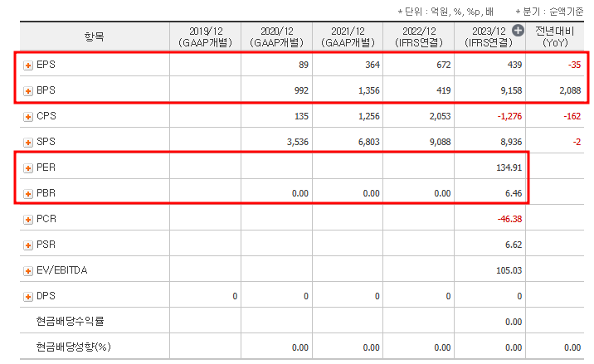Select SPS value 6,803
Image resolution: width=594 pixels, height=364 pixels.
[x=369, y=142]
